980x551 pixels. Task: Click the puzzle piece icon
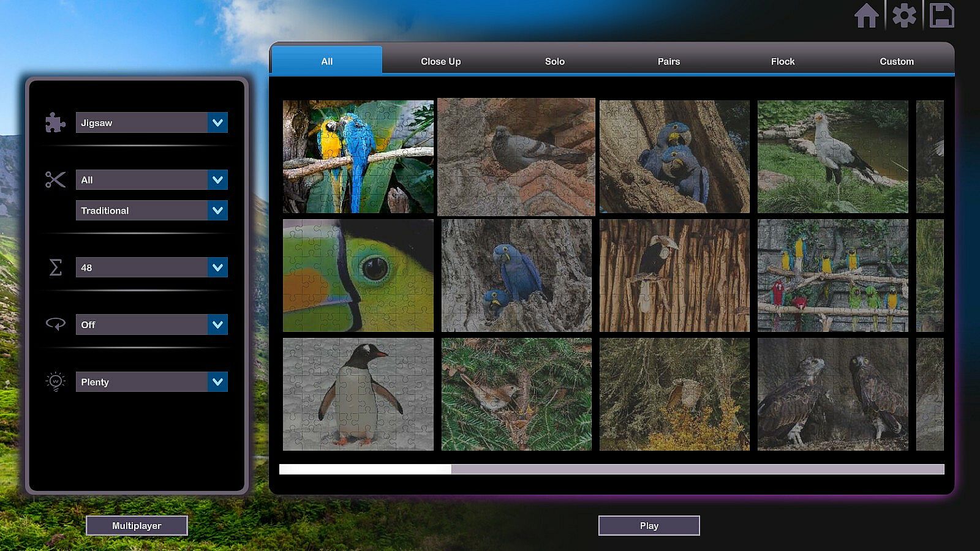[x=55, y=122]
